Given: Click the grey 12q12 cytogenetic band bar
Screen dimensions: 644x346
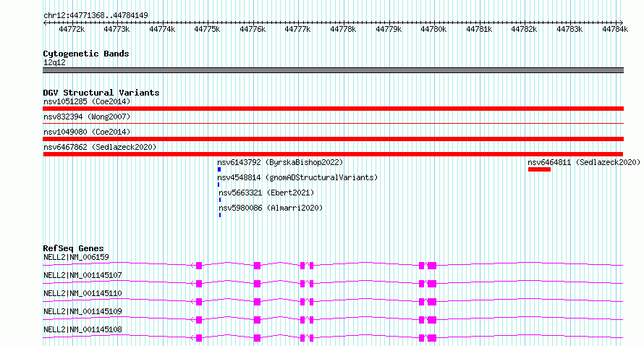Looking at the screenshot, I should pos(333,70).
